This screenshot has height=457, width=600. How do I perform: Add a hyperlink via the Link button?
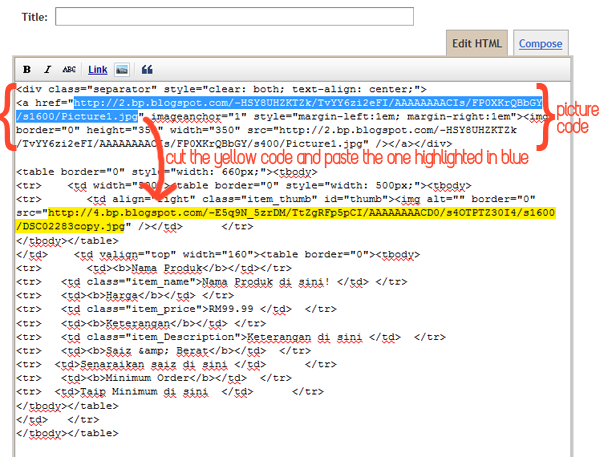(98, 70)
